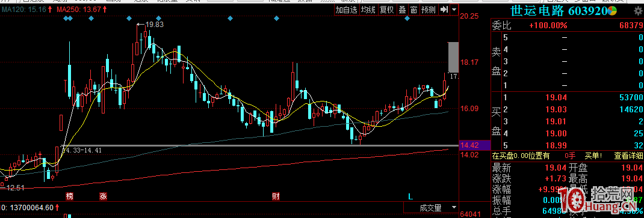Click the 买单! text in the yellow row
Viewport: 644px width, 218px height.
pyautogui.click(x=593, y=156)
